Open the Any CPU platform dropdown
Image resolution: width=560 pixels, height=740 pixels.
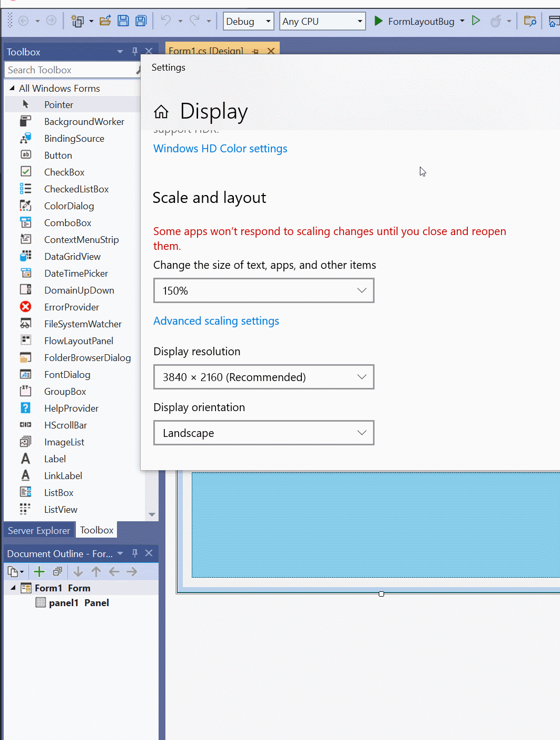tap(359, 21)
